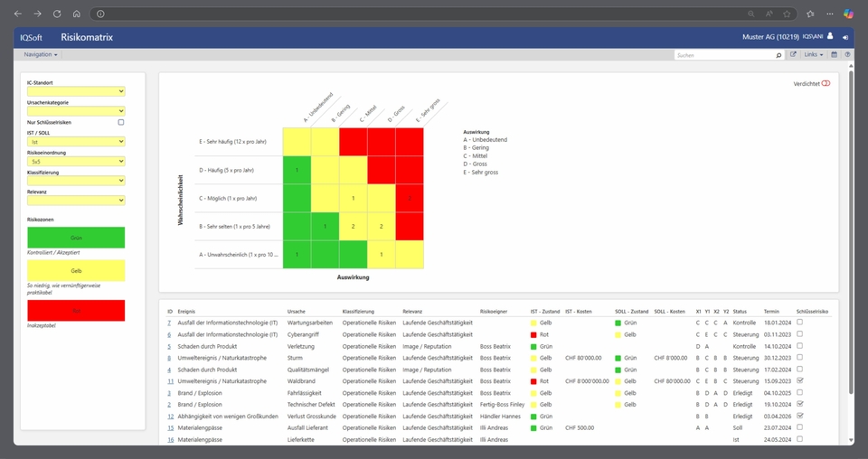Open risk entry ID 16 link
This screenshot has width=868, height=459.
tap(170, 440)
